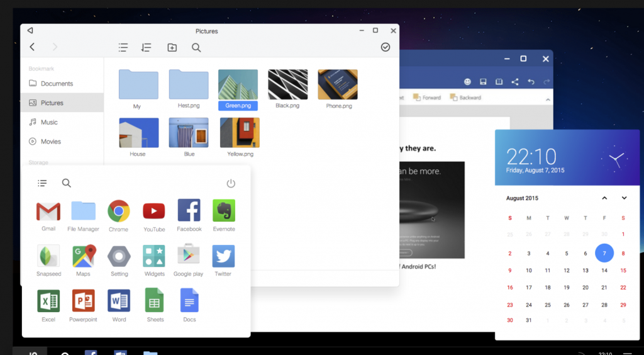644x355 pixels.
Task: Open the Hest.png folder
Action: pyautogui.click(x=189, y=84)
